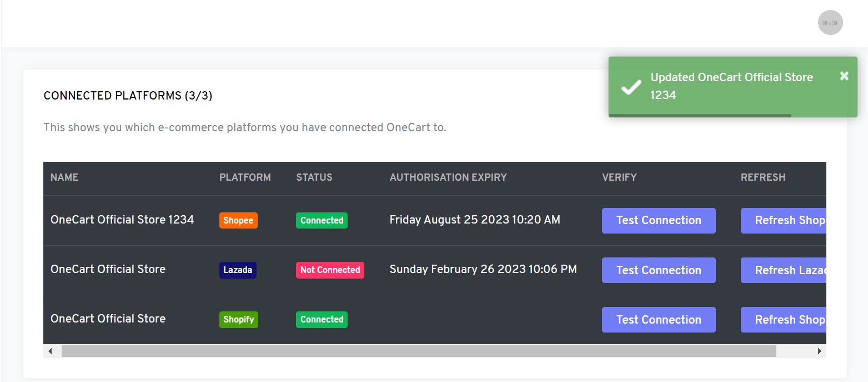Screen dimensions: 868x382
Task: Select the green Shopify platform badge
Action: click(x=238, y=320)
